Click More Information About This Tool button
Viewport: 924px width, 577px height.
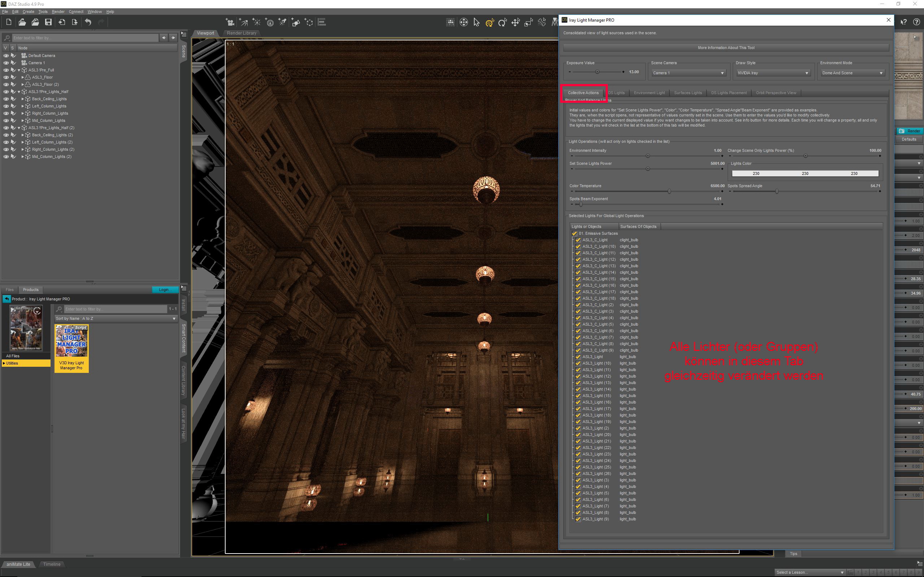tap(726, 48)
